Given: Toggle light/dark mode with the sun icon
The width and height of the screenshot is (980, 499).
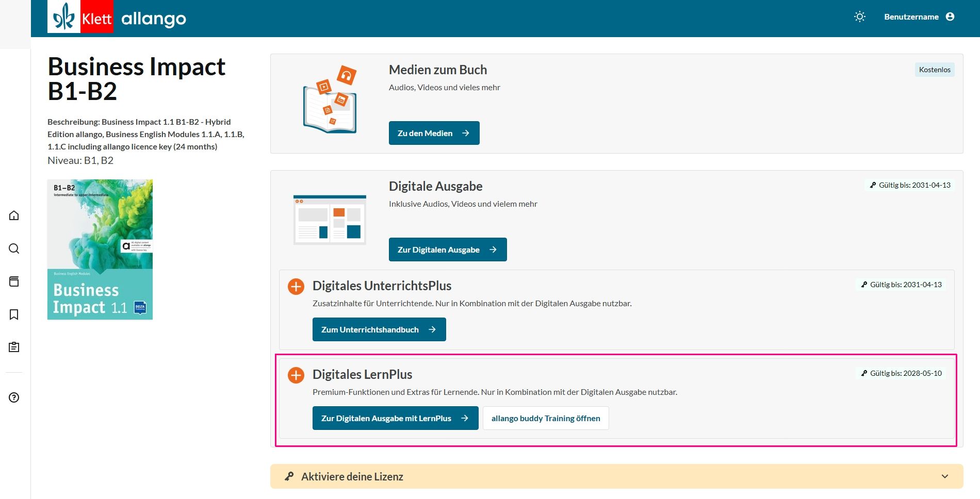Looking at the screenshot, I should pos(859,16).
